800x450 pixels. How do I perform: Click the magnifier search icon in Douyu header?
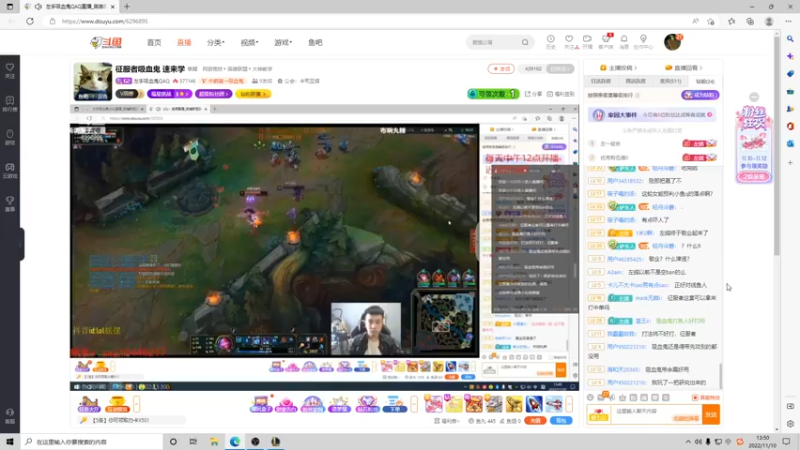pyautogui.click(x=525, y=42)
